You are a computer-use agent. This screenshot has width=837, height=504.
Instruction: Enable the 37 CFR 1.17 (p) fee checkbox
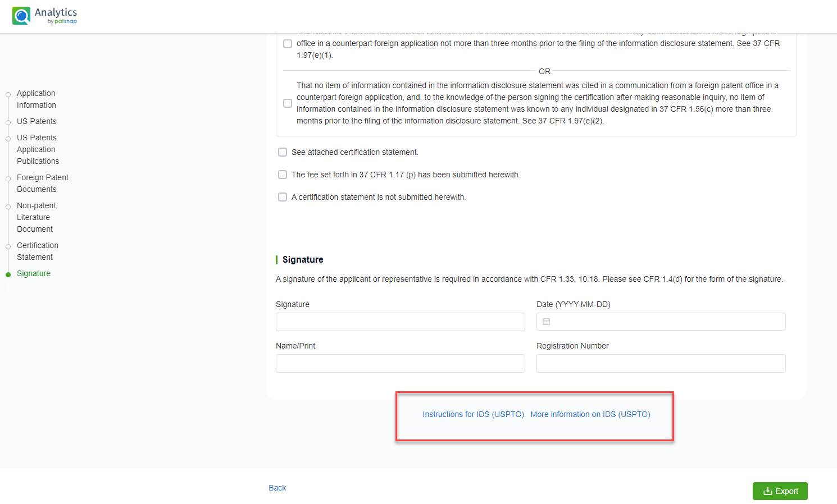pos(283,175)
